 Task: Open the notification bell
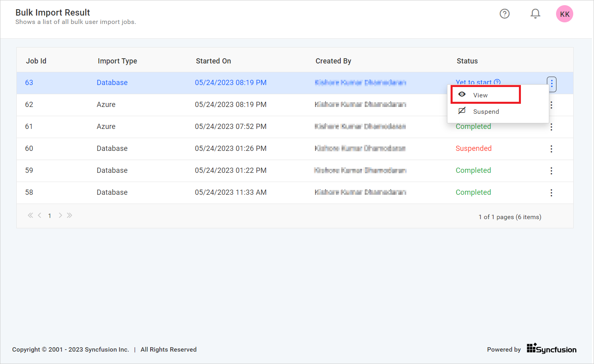(535, 13)
